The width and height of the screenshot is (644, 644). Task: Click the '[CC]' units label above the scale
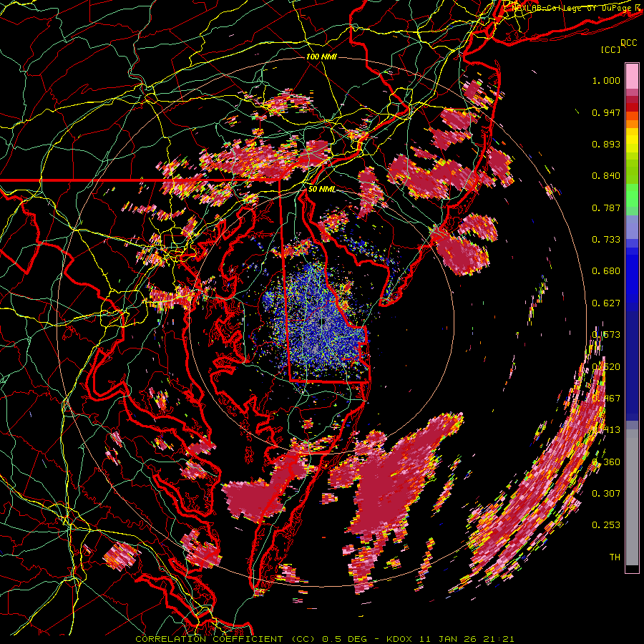coord(610,49)
